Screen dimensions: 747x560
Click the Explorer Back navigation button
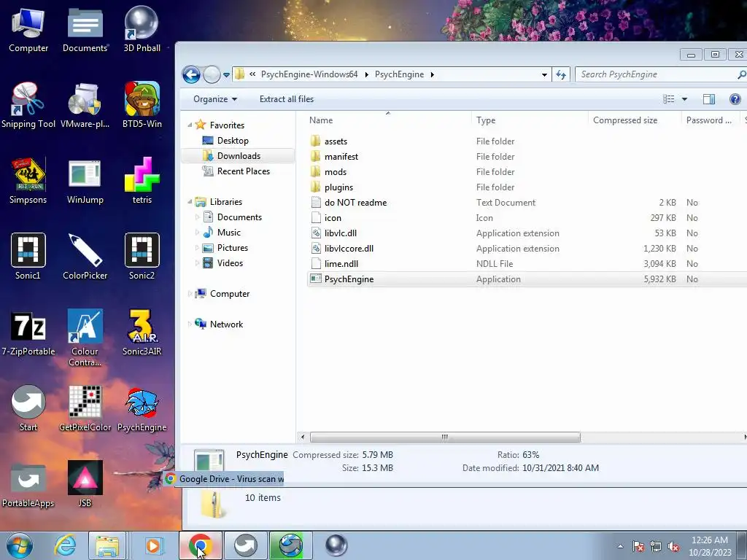pyautogui.click(x=191, y=75)
